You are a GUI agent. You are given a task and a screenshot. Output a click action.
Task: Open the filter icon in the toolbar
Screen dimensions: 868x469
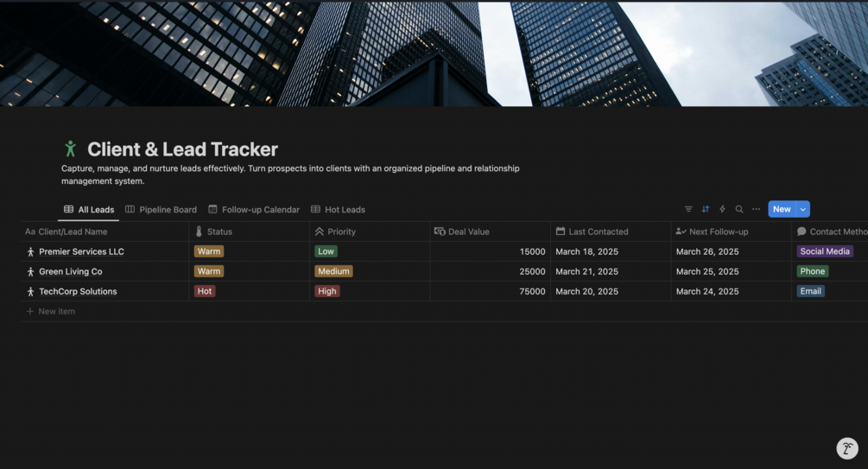coord(688,209)
